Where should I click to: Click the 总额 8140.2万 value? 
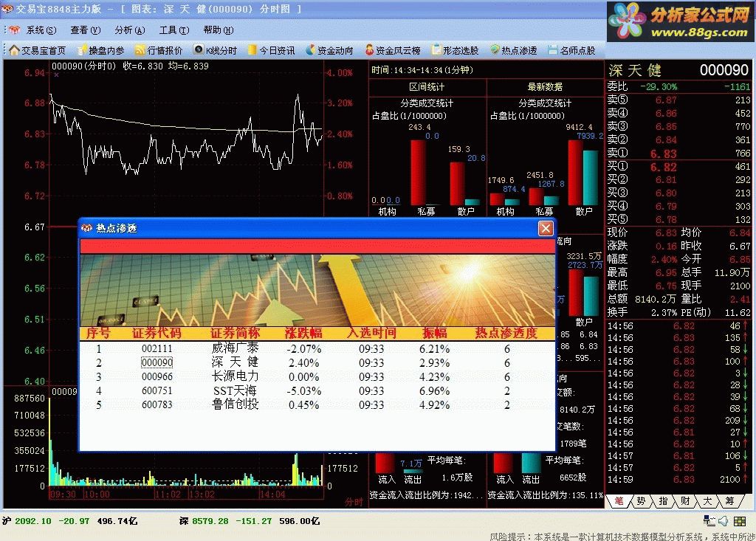[x=656, y=300]
